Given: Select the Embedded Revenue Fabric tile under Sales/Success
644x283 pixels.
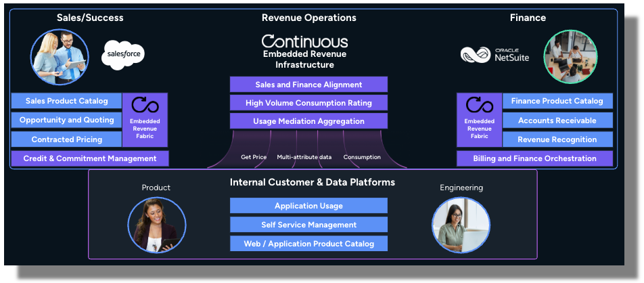Looking at the screenshot, I should pyautogui.click(x=145, y=120).
